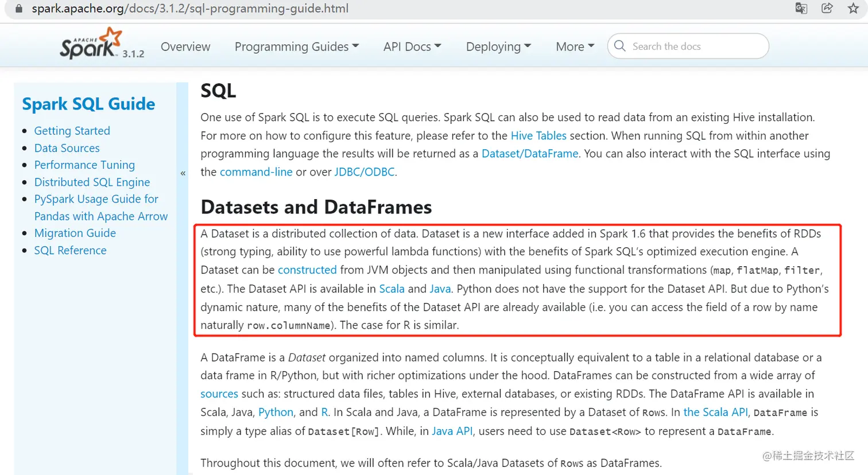Click the Python link in DataFrame paragraph
Screen dimensions: 868x475
(x=276, y=412)
